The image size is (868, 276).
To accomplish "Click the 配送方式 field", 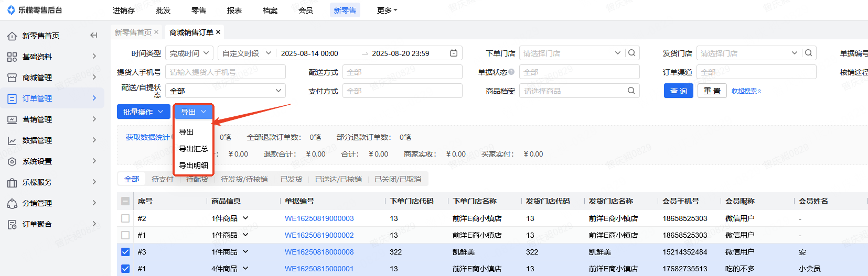I will tap(402, 72).
